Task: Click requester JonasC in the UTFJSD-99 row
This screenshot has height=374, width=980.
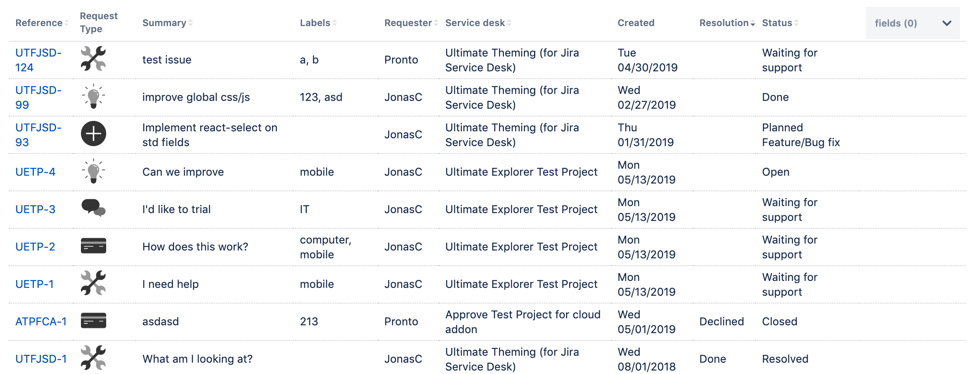Action: [403, 97]
